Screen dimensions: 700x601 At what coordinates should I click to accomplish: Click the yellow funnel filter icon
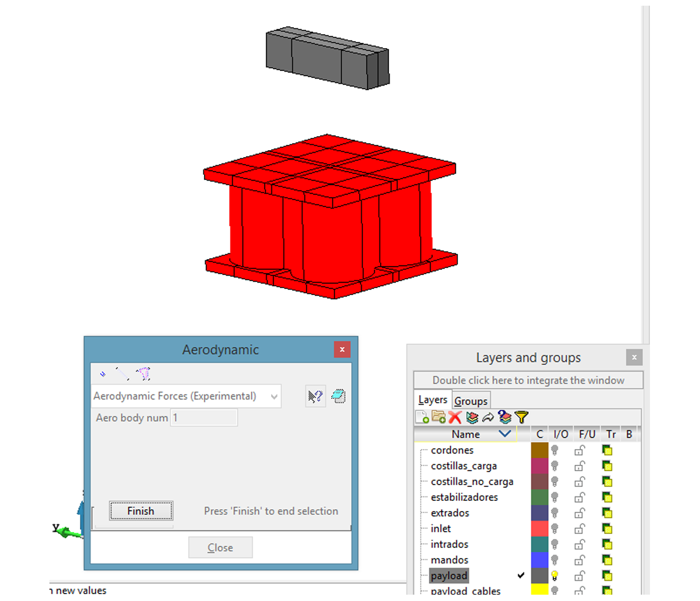[521, 417]
